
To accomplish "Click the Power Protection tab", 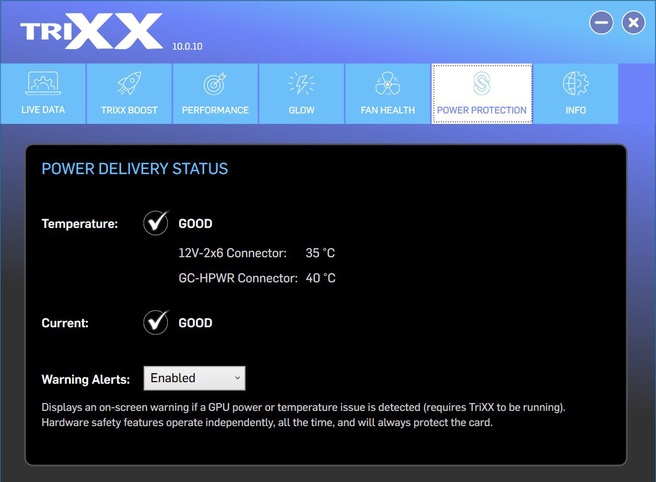I will click(x=482, y=94).
